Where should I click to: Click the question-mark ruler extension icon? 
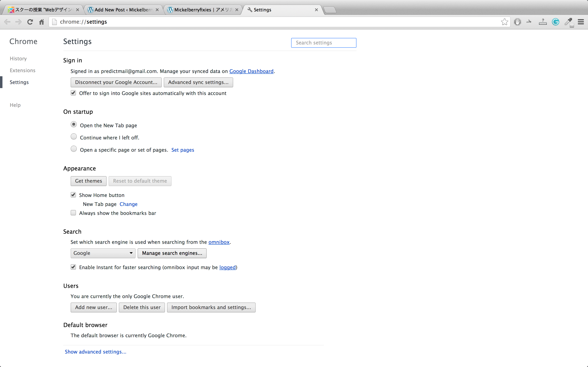click(x=542, y=22)
